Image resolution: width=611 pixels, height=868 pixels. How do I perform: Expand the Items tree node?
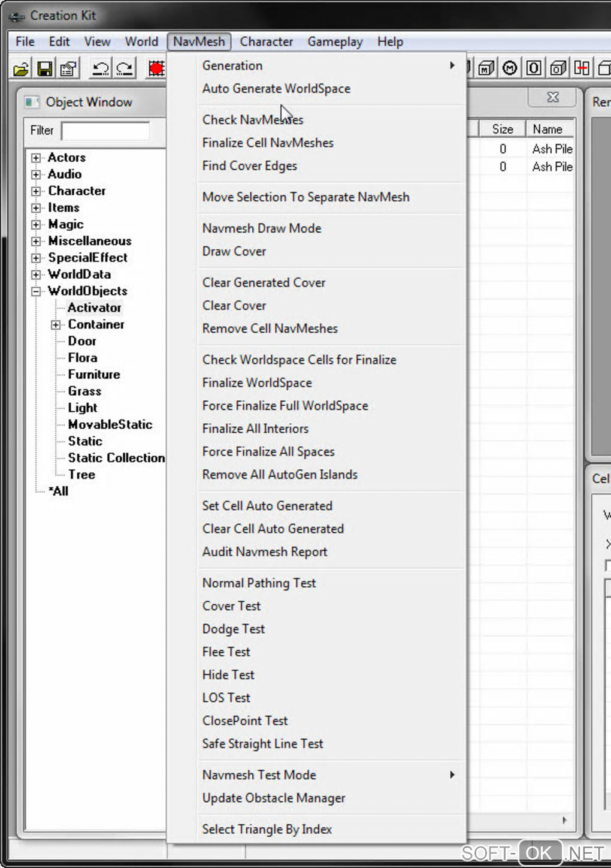[x=37, y=208]
